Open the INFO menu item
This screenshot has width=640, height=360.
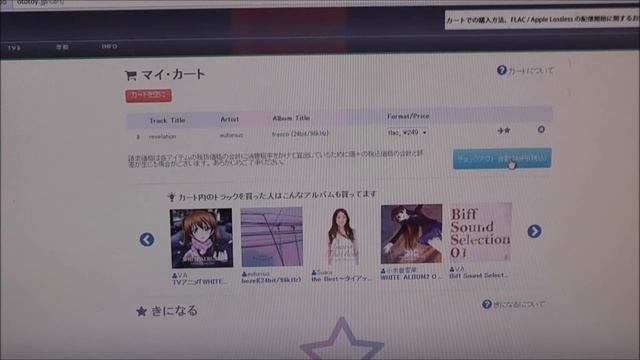click(x=109, y=47)
